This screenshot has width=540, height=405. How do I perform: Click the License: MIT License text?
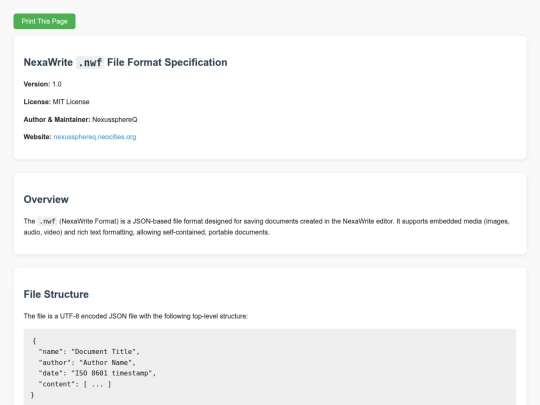point(56,102)
